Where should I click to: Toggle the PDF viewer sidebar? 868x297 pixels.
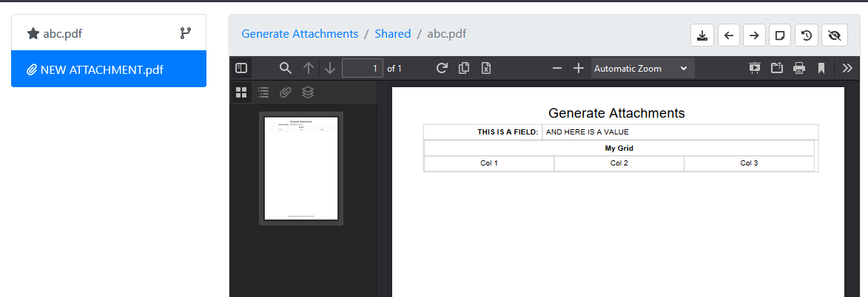point(241,68)
